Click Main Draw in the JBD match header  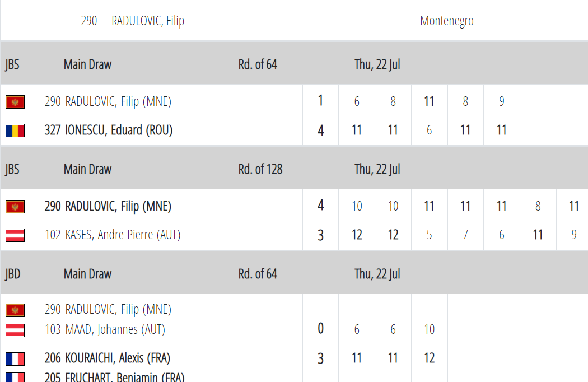point(87,274)
